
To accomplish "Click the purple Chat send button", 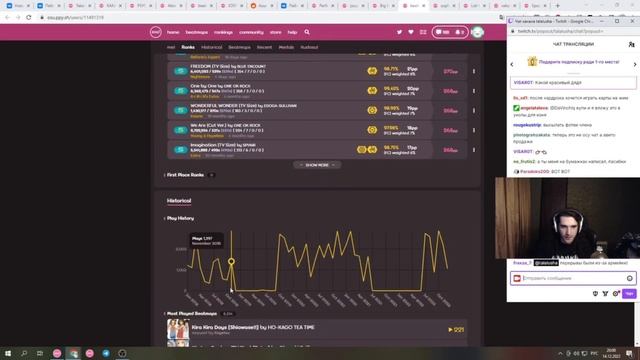I will [629, 293].
